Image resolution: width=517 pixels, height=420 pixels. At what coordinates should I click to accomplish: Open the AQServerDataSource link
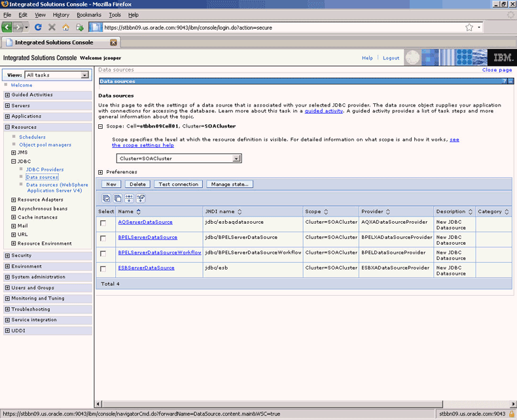point(145,222)
